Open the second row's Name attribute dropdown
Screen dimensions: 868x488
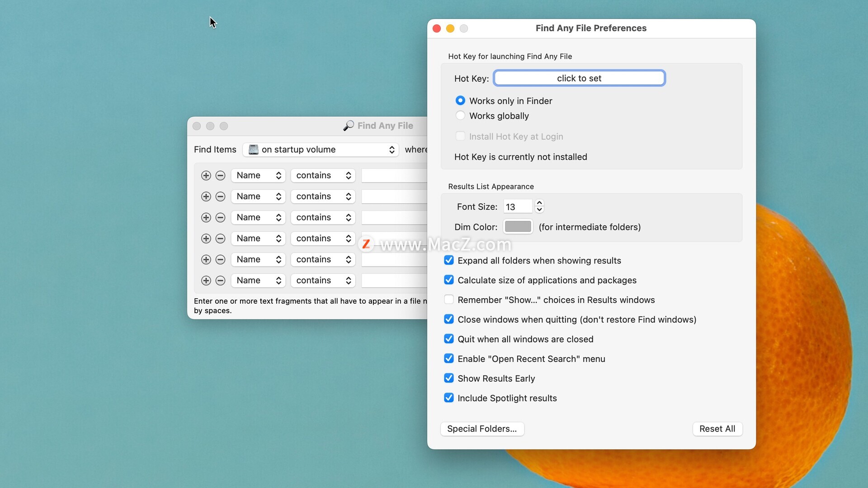(258, 197)
